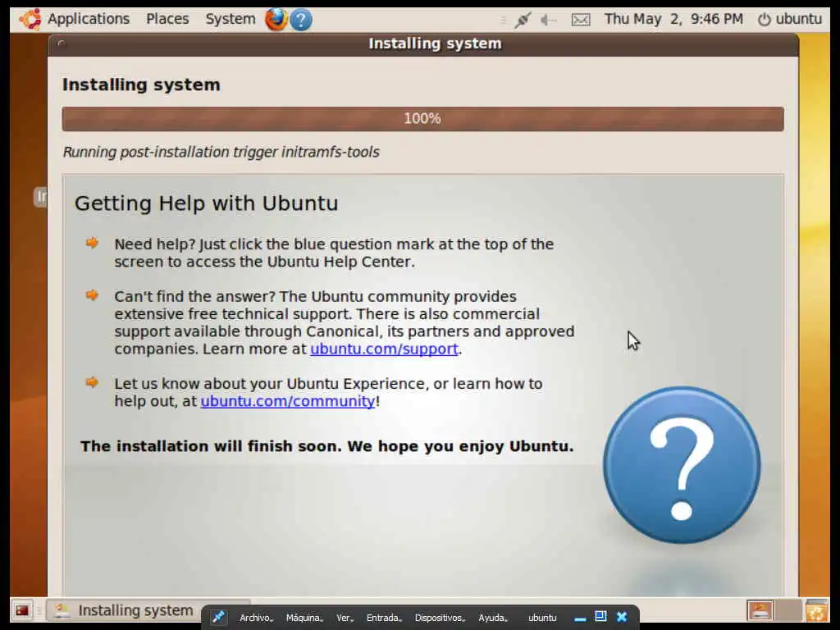Open the volume speaker indicator
840x630 pixels.
pos(549,21)
